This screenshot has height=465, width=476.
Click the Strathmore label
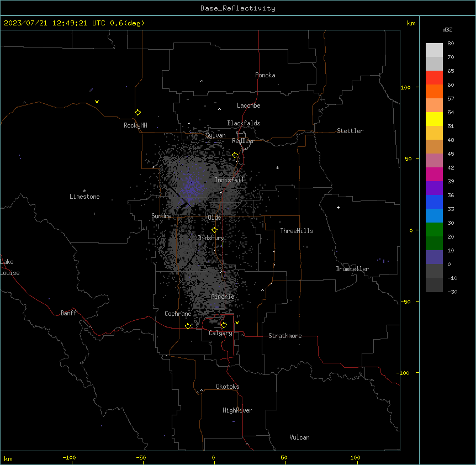coord(285,336)
